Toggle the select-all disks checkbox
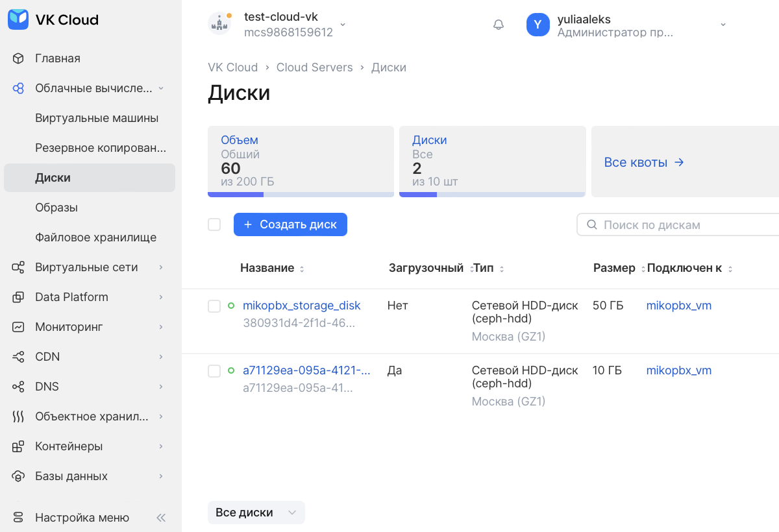 214,224
